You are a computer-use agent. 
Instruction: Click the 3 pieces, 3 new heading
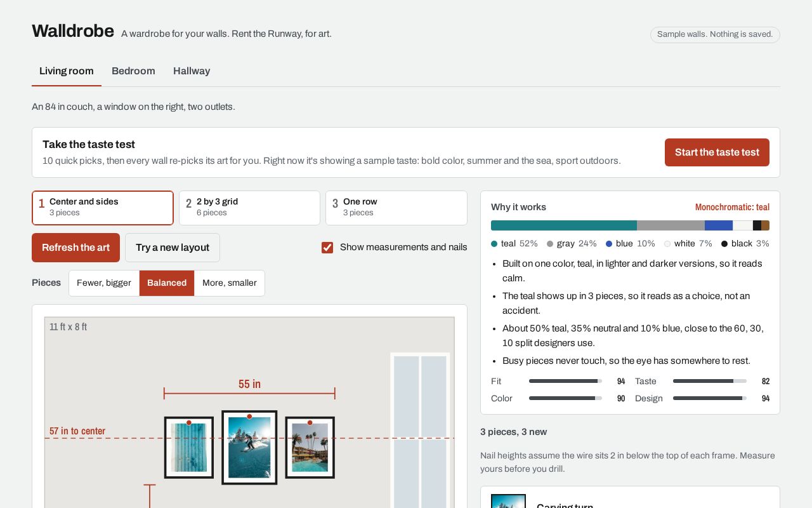(513, 432)
